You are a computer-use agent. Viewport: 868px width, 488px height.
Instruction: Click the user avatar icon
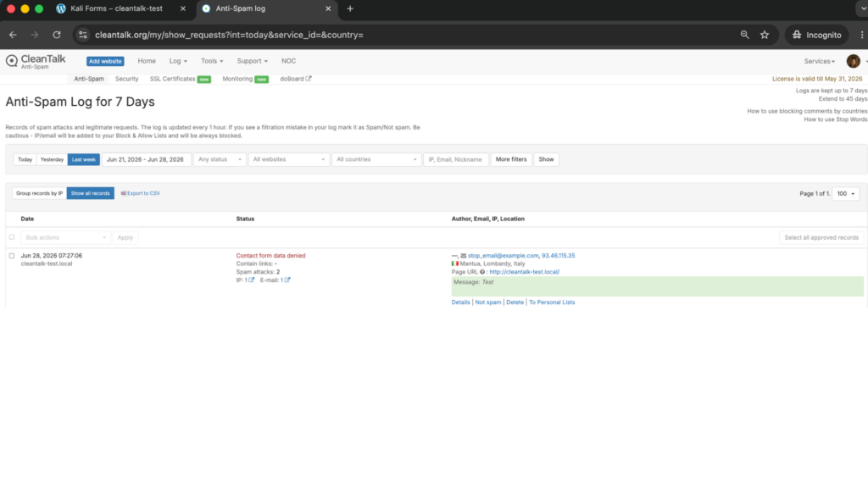pyautogui.click(x=853, y=61)
